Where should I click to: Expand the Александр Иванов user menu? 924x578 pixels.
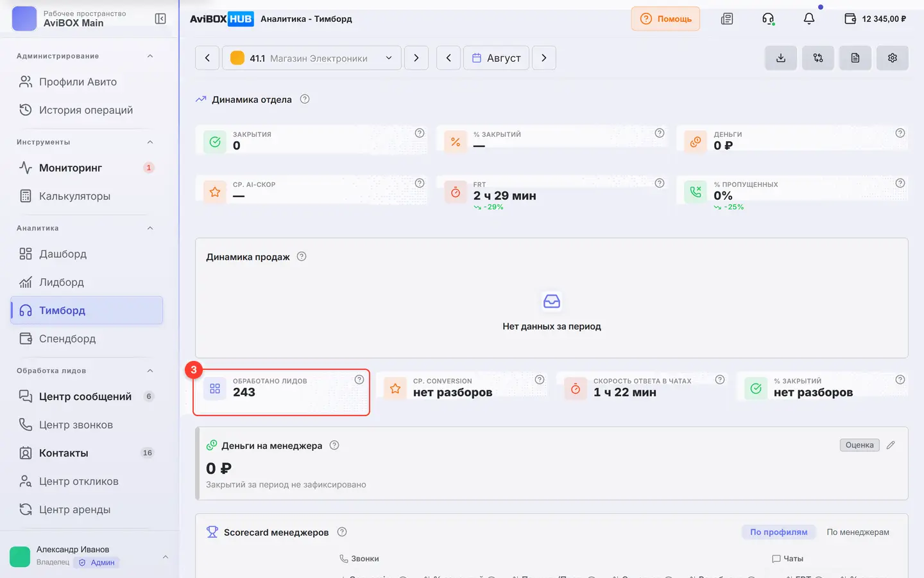coord(166,557)
